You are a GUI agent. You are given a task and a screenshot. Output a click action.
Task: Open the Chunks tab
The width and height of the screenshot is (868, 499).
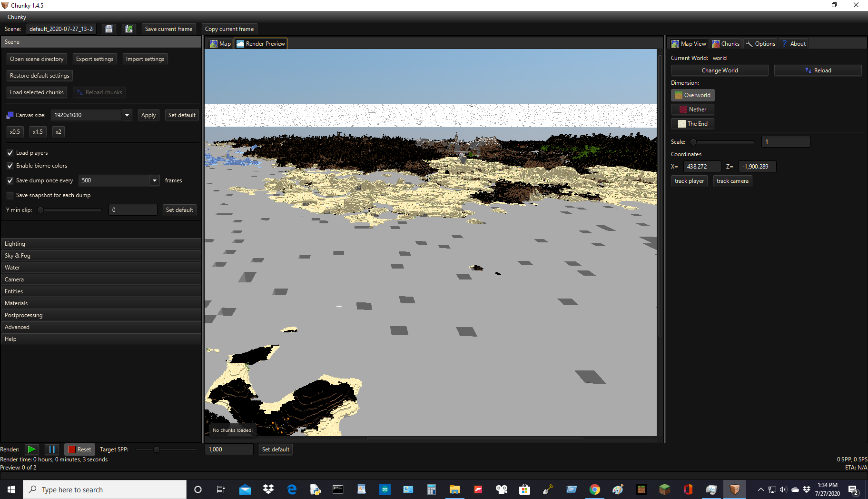click(725, 43)
